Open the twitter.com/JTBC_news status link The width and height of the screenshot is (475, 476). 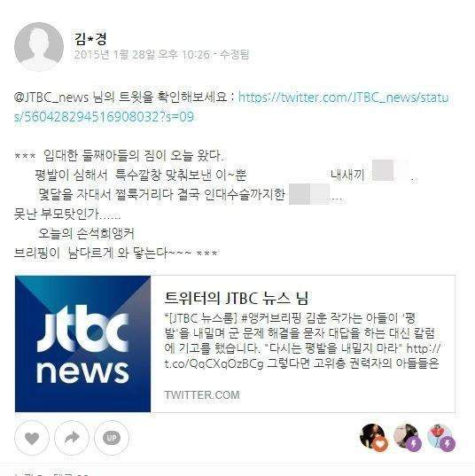click(x=343, y=98)
